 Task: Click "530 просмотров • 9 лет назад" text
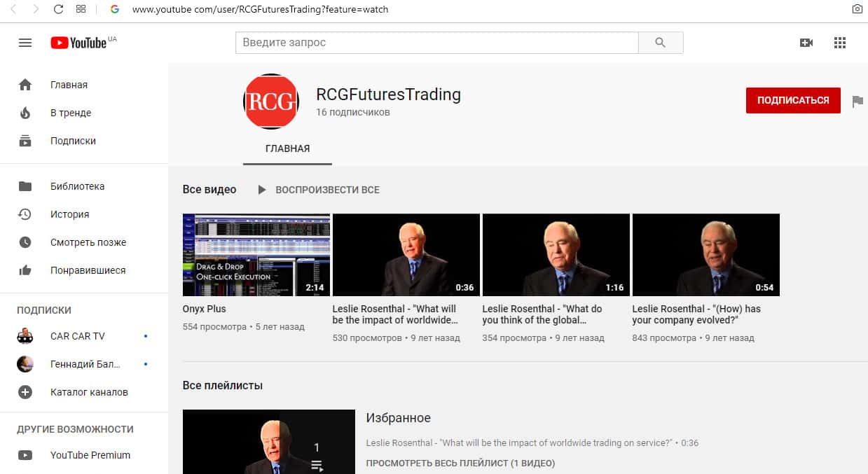[x=396, y=338]
